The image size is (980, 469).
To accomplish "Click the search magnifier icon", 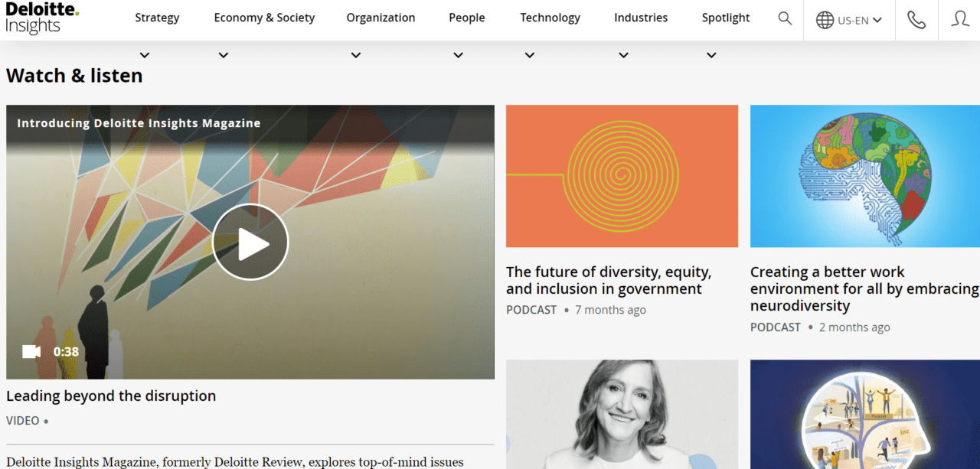I will tap(785, 18).
